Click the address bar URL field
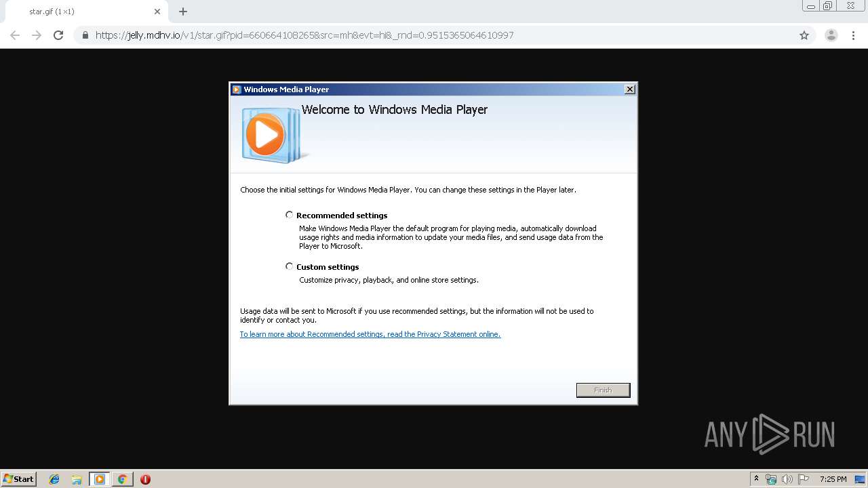The image size is (868, 488). [x=434, y=35]
